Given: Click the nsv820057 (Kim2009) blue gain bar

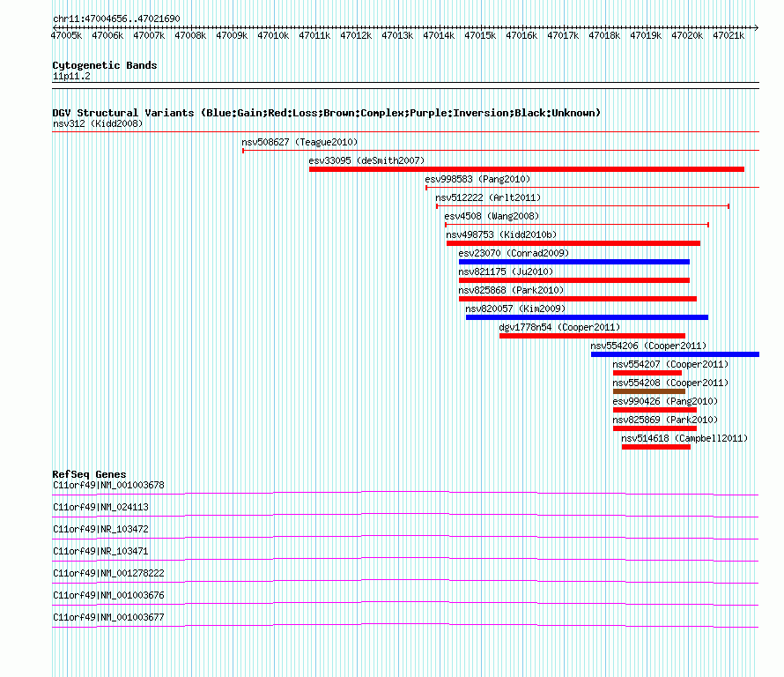Looking at the screenshot, I should click(587, 317).
